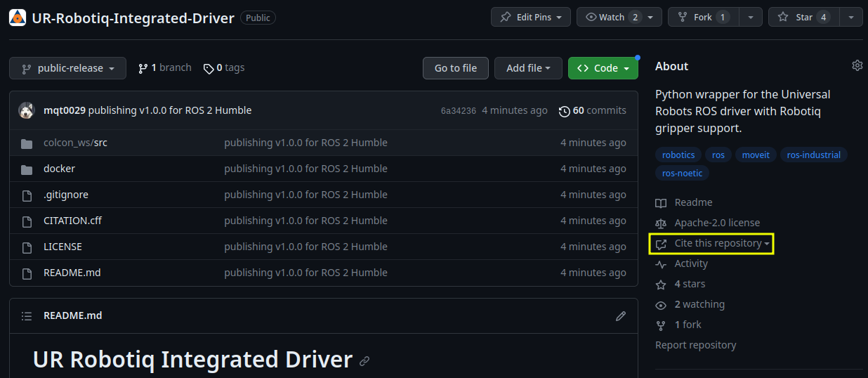
Task: Open the star lists dropdown arrow
Action: [851, 17]
